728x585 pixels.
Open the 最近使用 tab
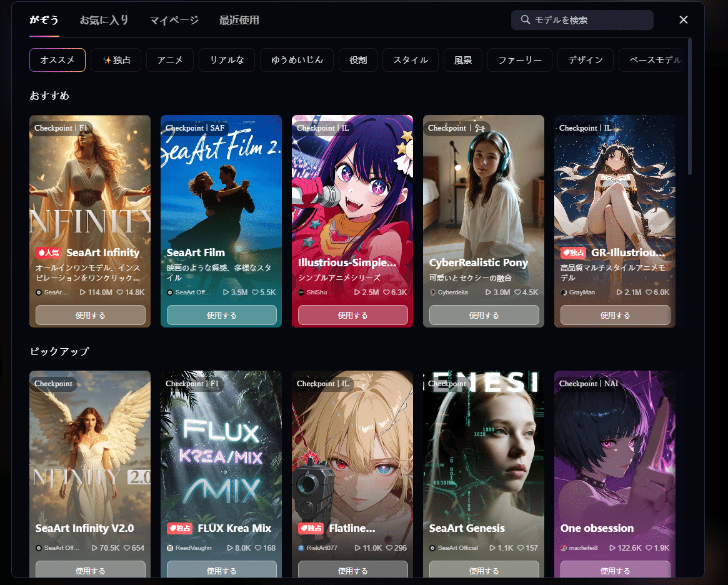click(239, 20)
